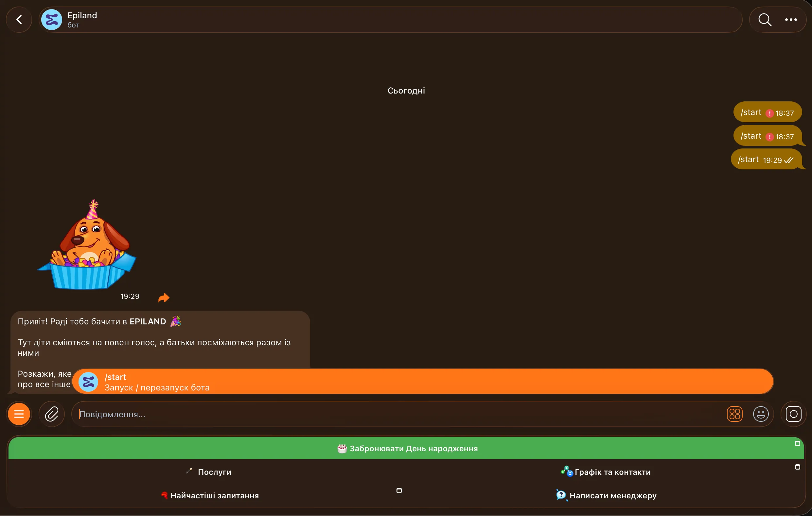
Task: Open the emoji picker smiley icon
Action: point(761,414)
